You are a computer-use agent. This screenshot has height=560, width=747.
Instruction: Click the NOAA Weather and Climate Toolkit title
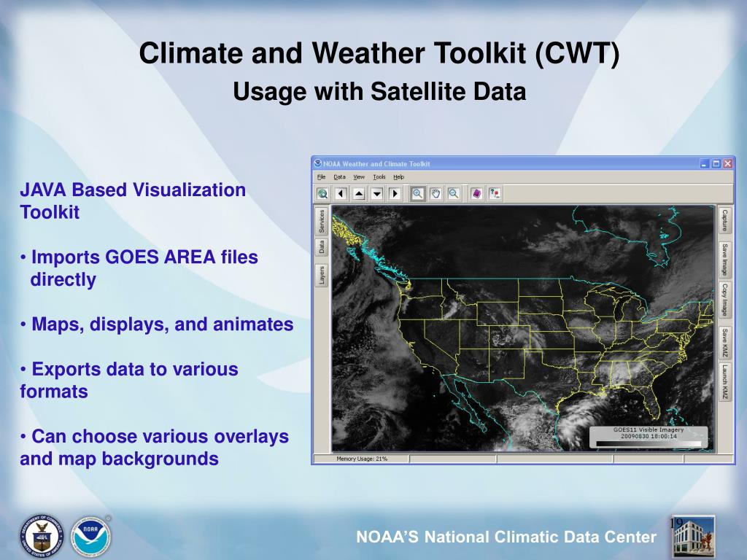tap(376, 164)
